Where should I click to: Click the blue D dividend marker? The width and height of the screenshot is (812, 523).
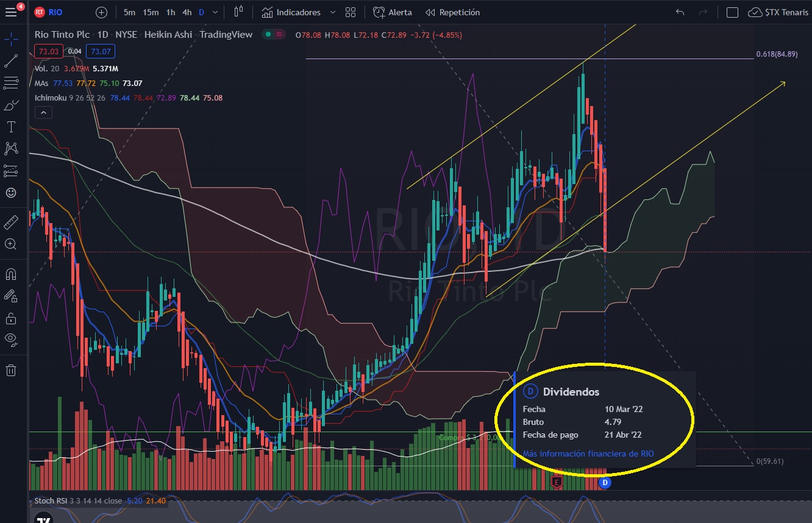(605, 483)
